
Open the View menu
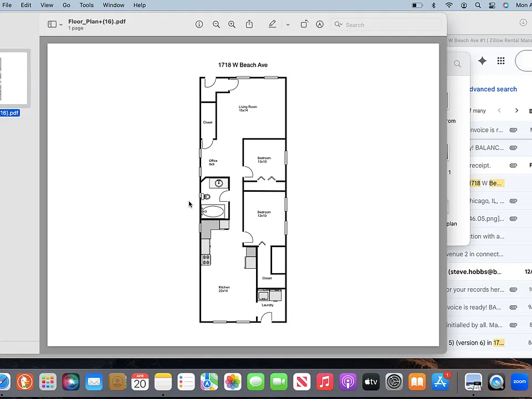click(47, 5)
